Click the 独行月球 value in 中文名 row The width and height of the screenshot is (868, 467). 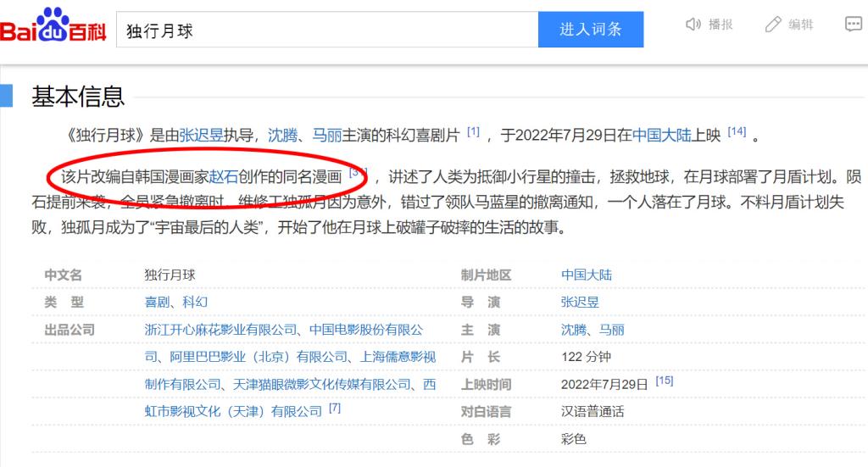[170, 275]
